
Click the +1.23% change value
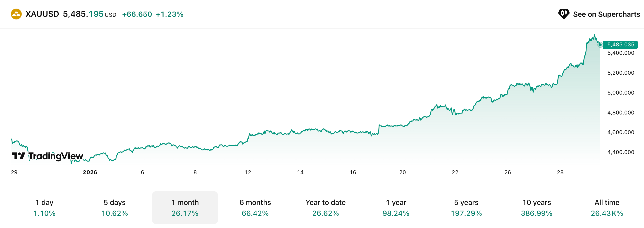click(169, 14)
